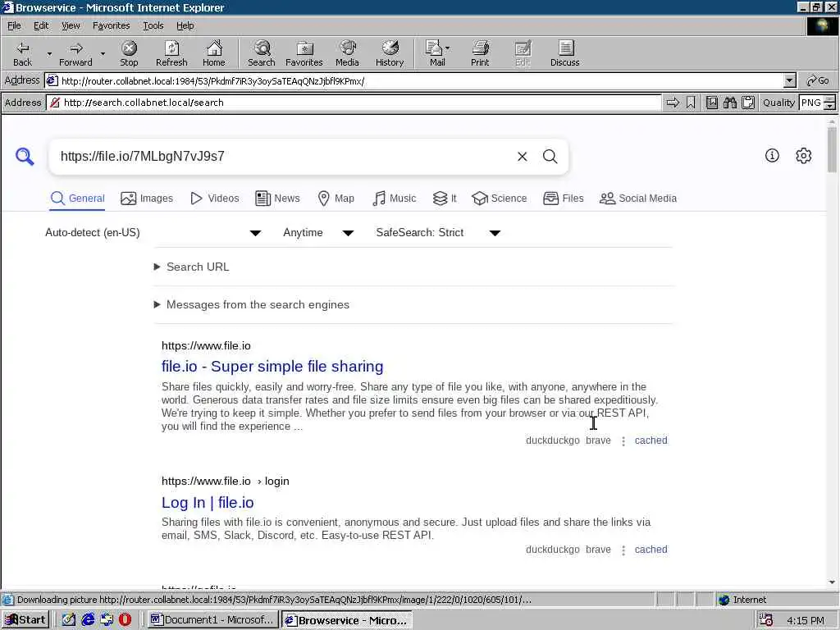Screen dimensions: 840x630
Task: Open the 'Log In | file.io' result
Action: [x=208, y=503]
